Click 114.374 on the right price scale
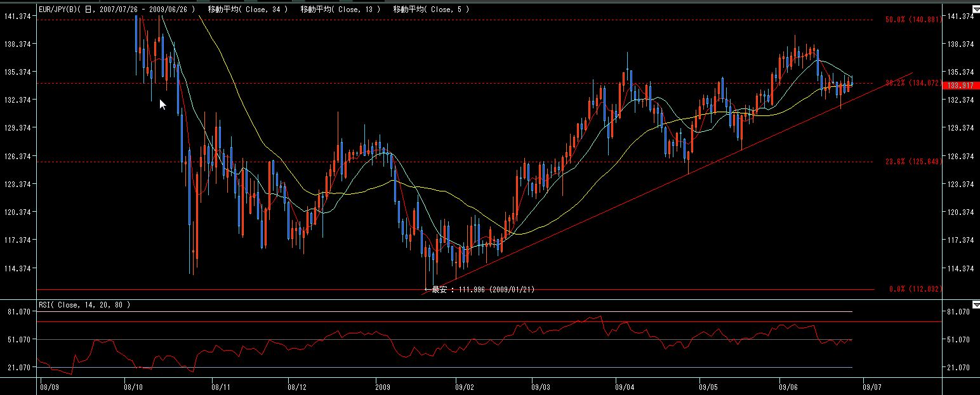The height and width of the screenshot is (395, 980). click(960, 268)
